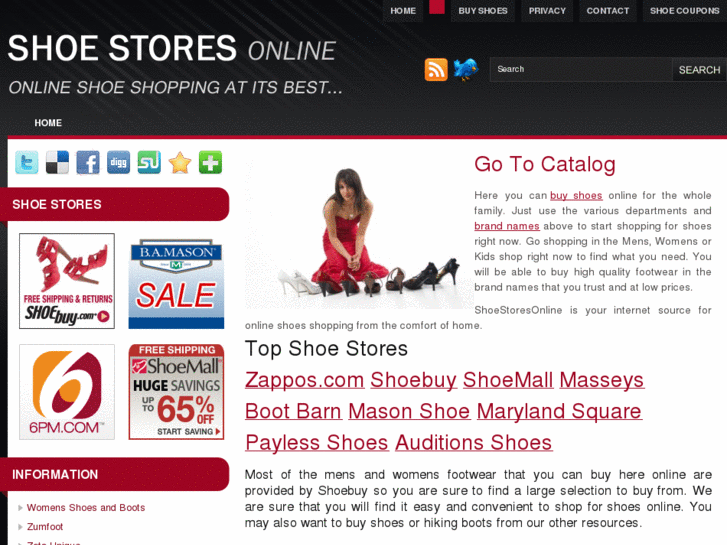Viewport: 727px width, 545px height.
Task: Open the RSS feed icon
Action: [x=436, y=70]
